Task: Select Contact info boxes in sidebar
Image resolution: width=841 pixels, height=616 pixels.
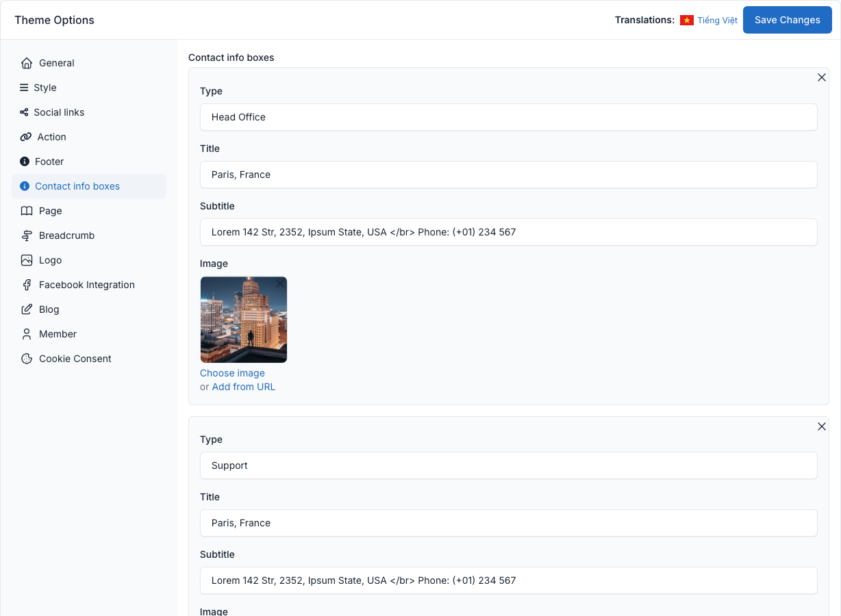Action: click(x=89, y=186)
